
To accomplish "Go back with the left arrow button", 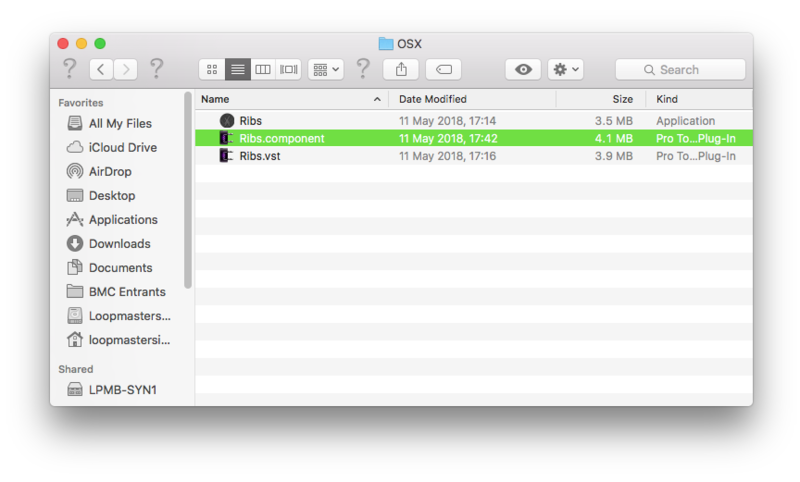I will click(x=101, y=69).
